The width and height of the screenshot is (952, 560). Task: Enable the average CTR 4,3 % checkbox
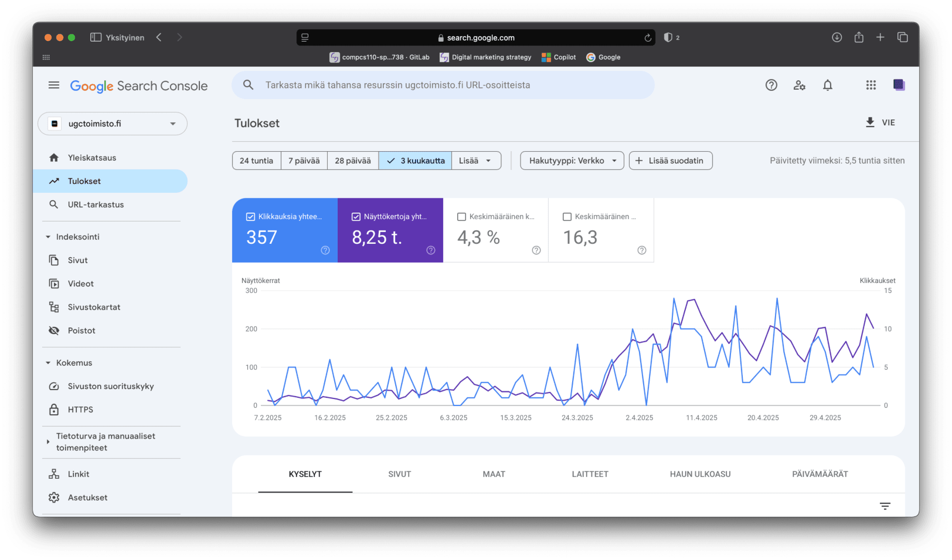462,217
